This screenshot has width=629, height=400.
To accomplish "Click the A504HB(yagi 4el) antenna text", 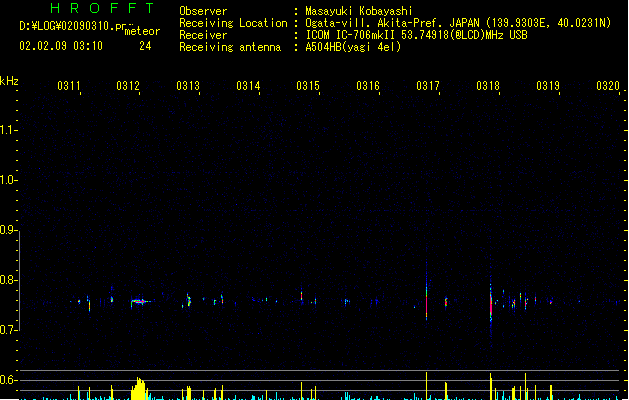I will [353, 47].
